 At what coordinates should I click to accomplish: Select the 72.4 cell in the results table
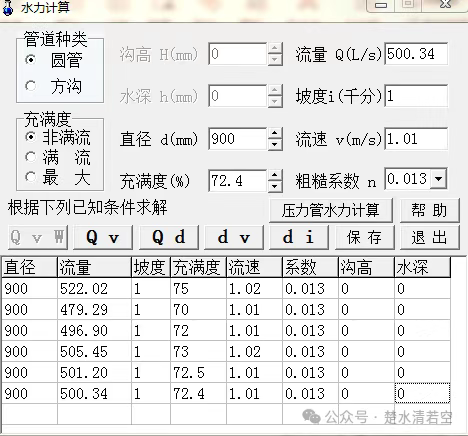(199, 394)
